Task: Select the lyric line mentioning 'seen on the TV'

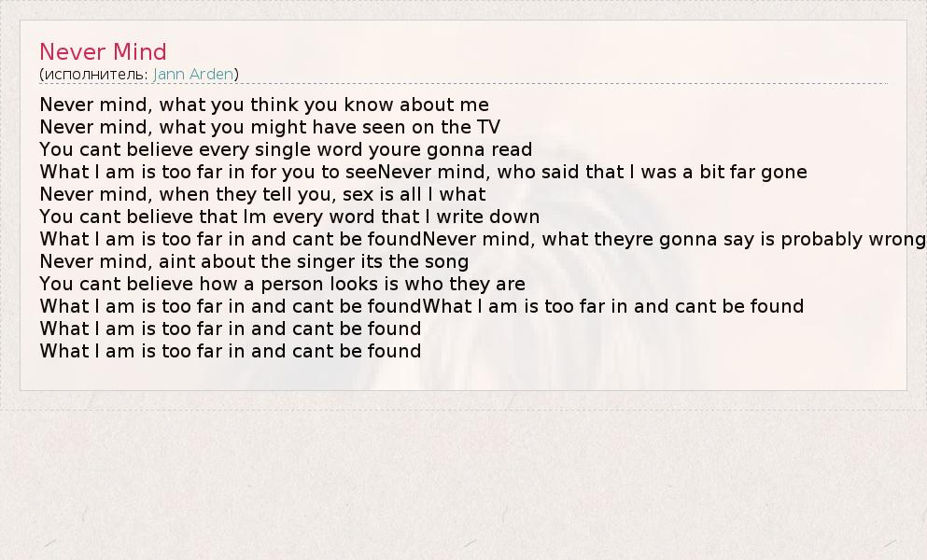Action: pos(270,127)
